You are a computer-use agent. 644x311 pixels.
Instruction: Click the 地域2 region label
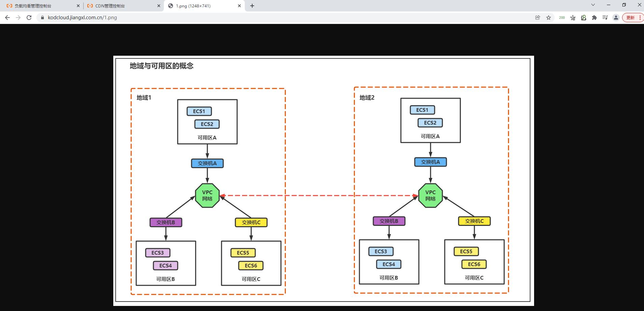click(367, 98)
